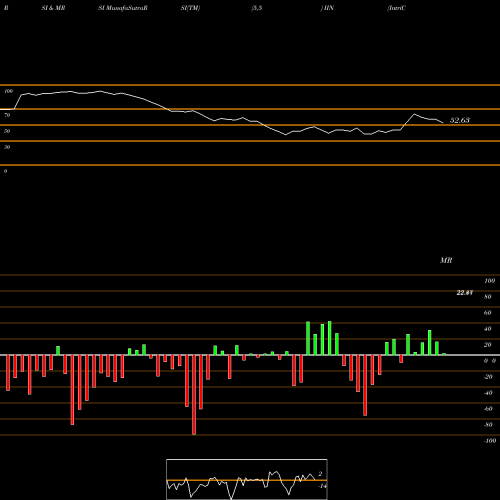The image size is (500, 500).
Task: Select the MR value 22.87
Action: coord(465,293)
